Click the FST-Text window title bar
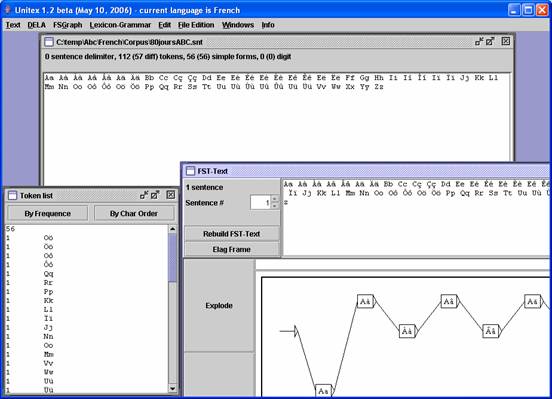Viewport: 552px width, 399px height. point(366,171)
